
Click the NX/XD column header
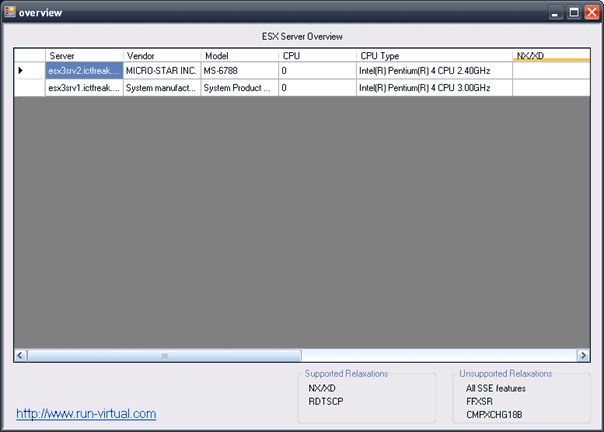551,55
